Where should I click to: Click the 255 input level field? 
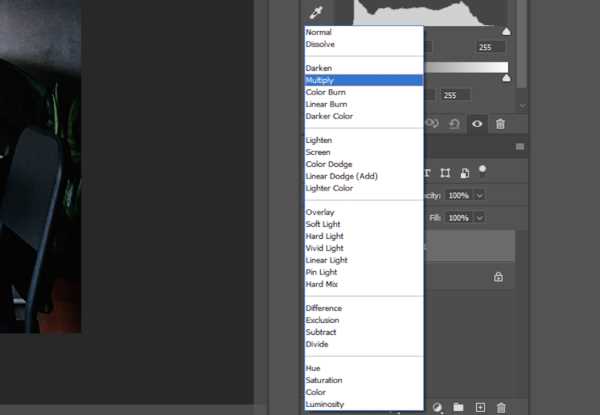[490, 47]
